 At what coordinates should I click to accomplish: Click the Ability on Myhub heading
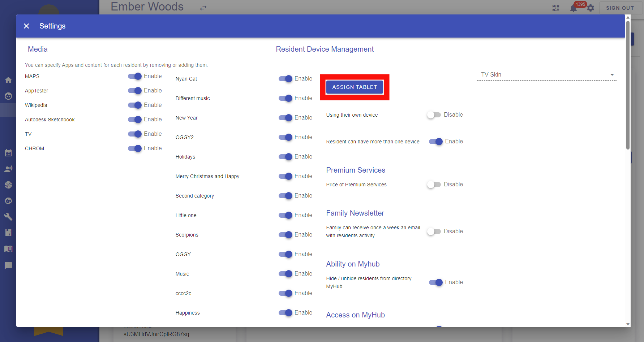[353, 264]
